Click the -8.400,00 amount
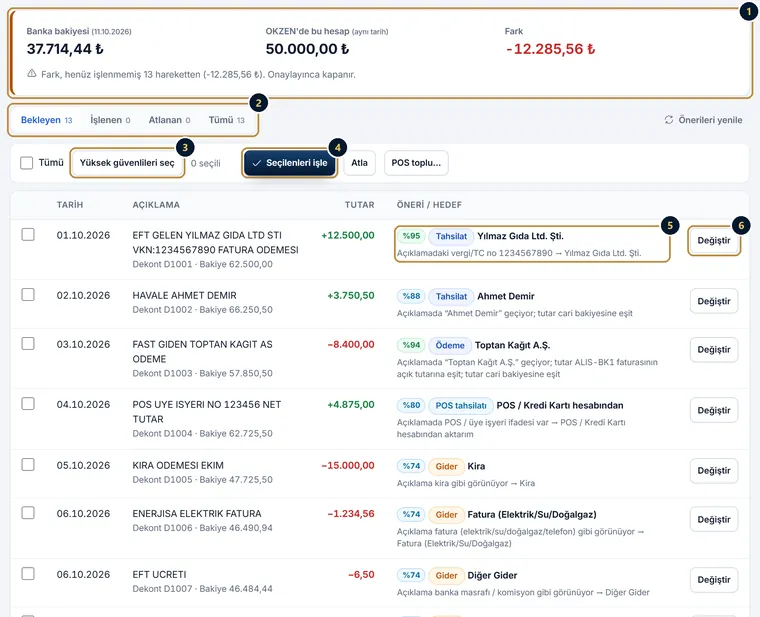The height and width of the screenshot is (617, 760). coord(351,345)
